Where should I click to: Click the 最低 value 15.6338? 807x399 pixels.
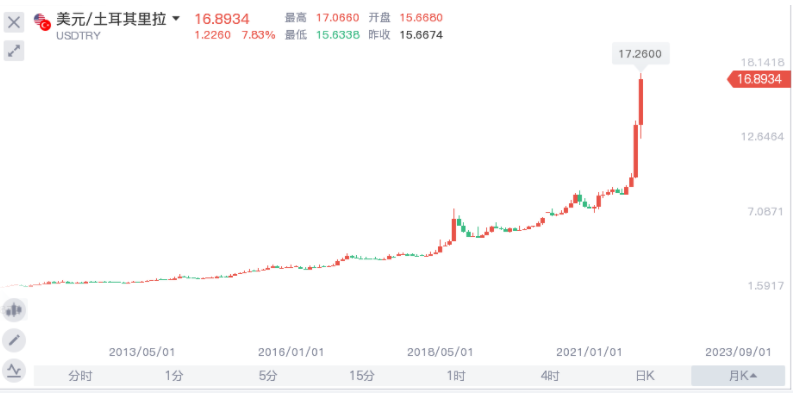coord(337,35)
